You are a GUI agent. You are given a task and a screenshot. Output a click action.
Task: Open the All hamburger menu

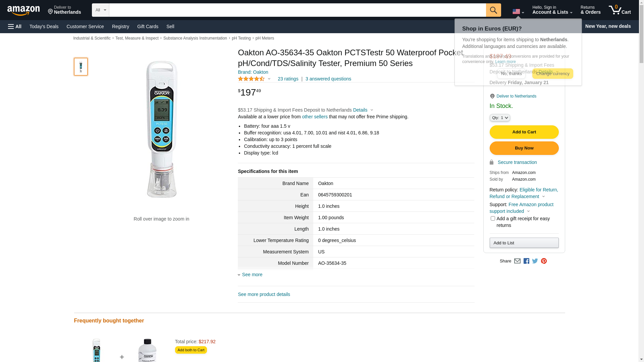(15, 26)
